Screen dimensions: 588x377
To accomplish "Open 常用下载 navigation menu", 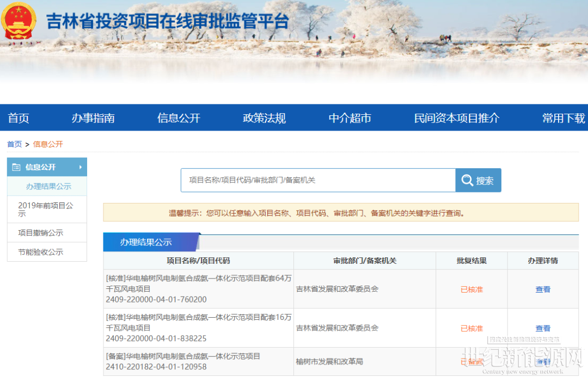I will click(563, 118).
